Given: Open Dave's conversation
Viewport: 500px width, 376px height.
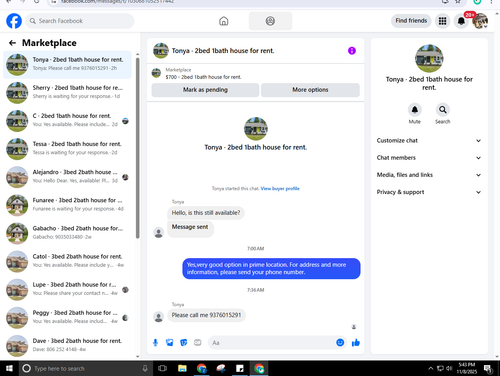Looking at the screenshot, I should coord(68,346).
